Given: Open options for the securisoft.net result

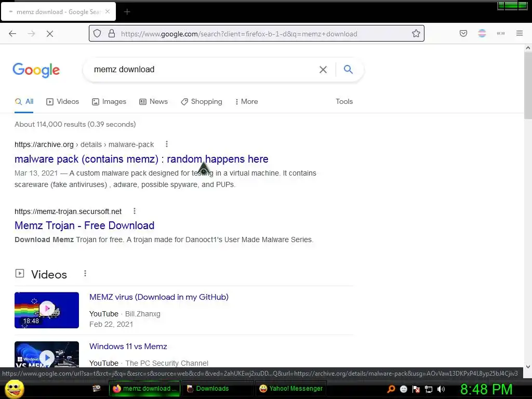Looking at the screenshot, I should click(135, 211).
